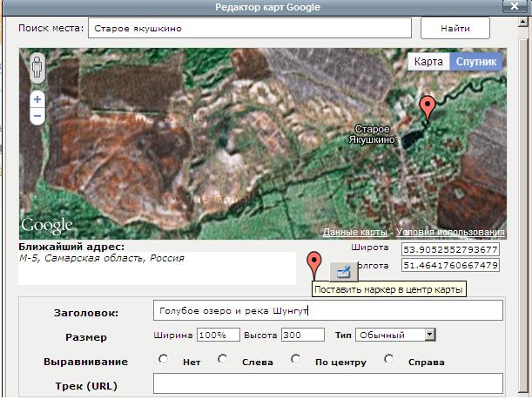Click the "Найти" search button
This screenshot has width=532, height=400.
[461, 28]
